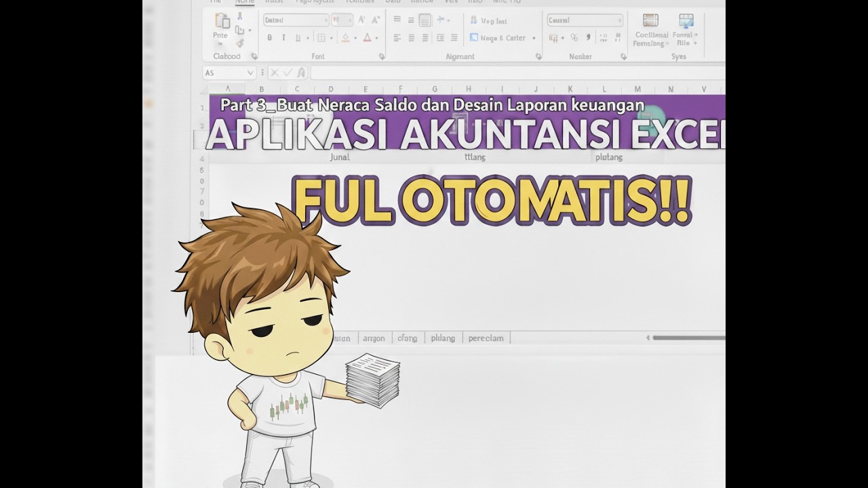
Task: Click the text orientation icon
Action: click(x=441, y=19)
